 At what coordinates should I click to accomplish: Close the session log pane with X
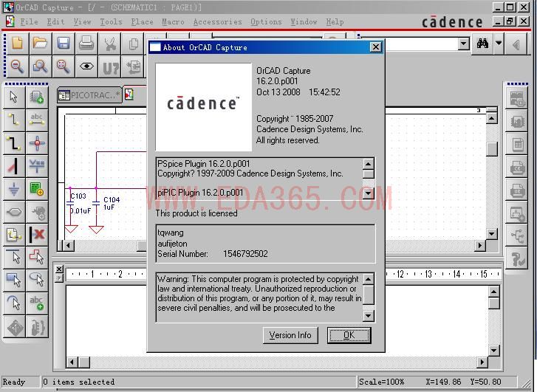pos(59,269)
